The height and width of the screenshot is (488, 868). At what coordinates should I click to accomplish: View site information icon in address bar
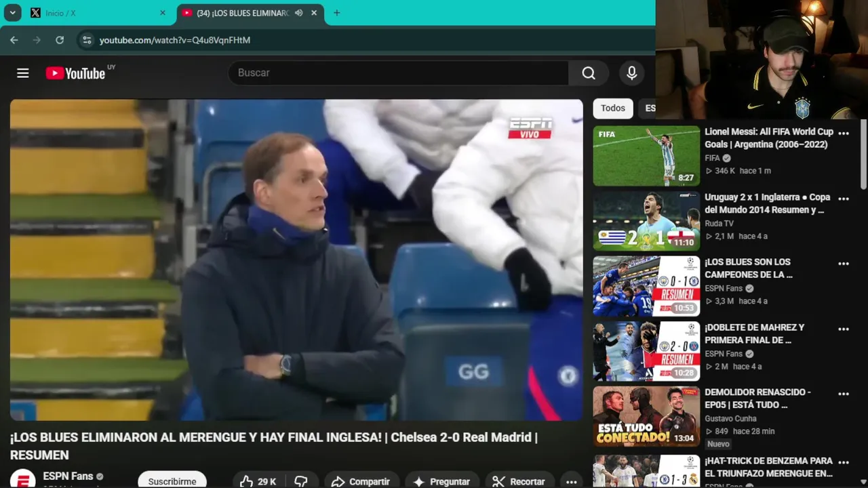click(x=86, y=40)
